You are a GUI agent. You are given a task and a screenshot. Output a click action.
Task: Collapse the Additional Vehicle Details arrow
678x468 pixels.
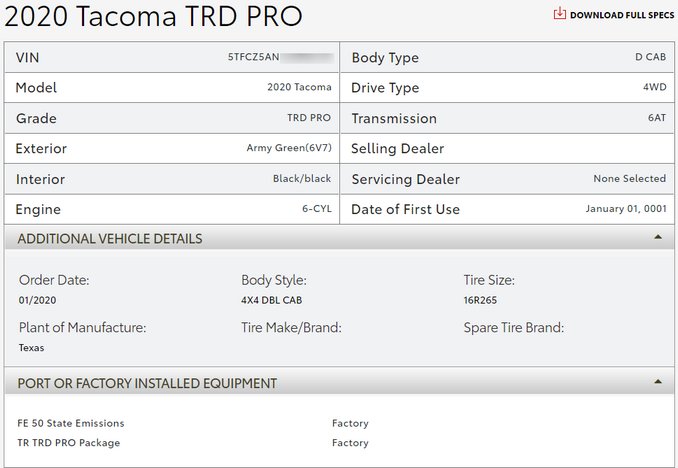(x=658, y=237)
